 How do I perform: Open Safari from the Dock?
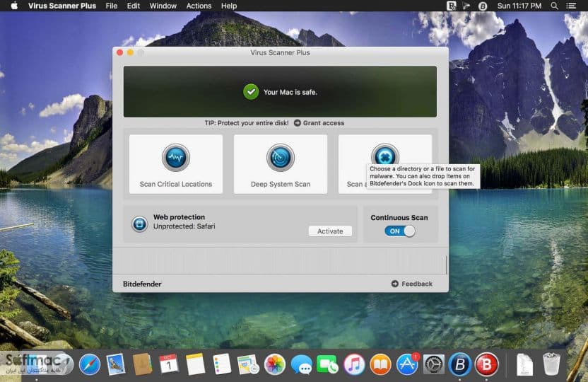pos(90,364)
